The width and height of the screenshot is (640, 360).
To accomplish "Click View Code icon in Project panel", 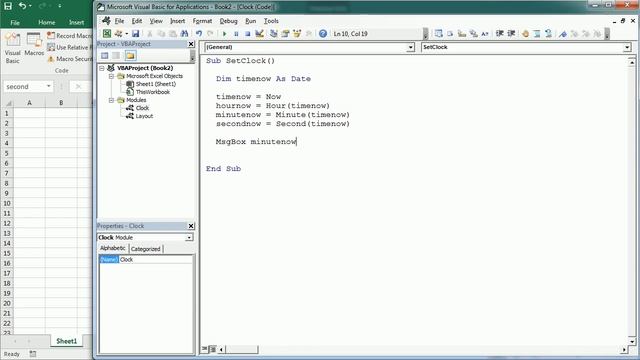I will [105, 56].
